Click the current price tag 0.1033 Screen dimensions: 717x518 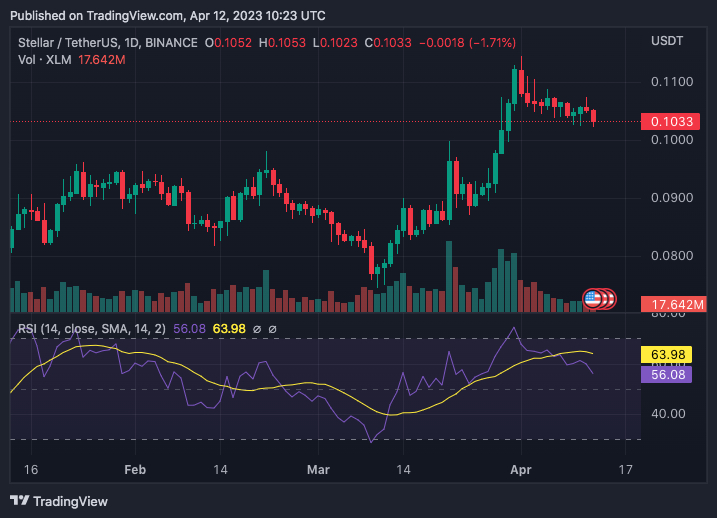[x=670, y=122]
